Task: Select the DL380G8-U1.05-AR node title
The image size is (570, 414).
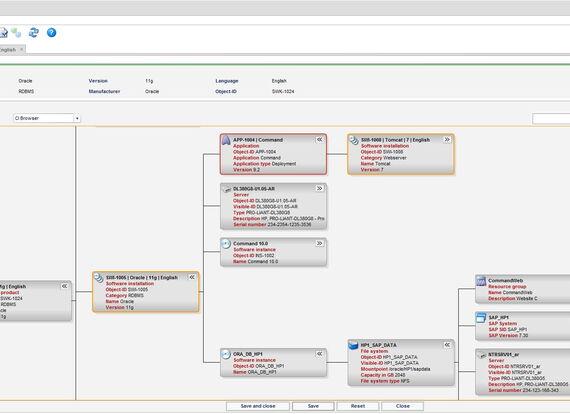Action: [x=254, y=189]
